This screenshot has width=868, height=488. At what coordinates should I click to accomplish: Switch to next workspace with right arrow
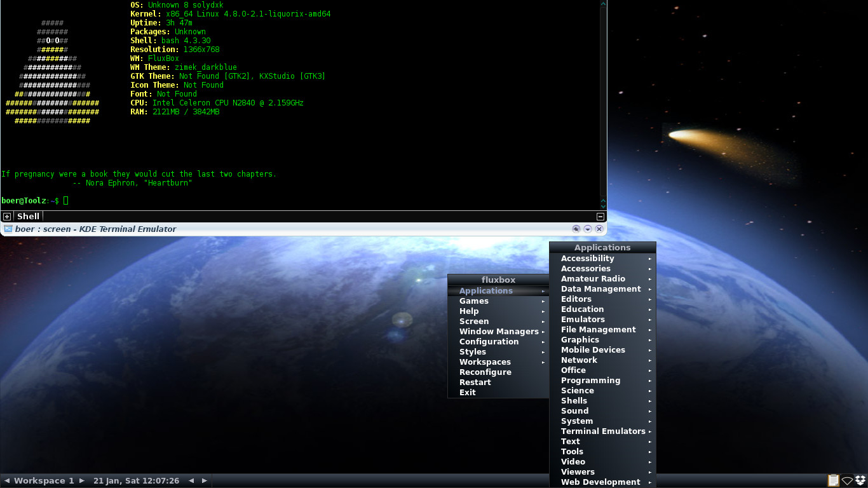82,481
